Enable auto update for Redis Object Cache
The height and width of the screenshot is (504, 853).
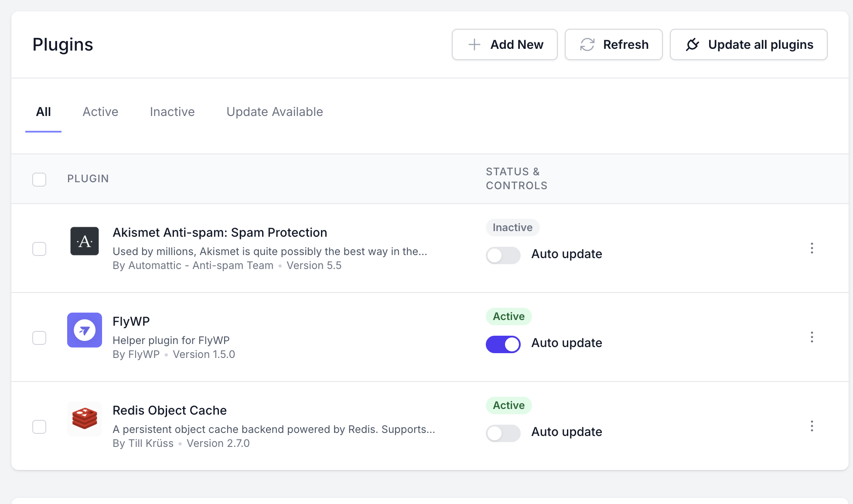pyautogui.click(x=503, y=433)
